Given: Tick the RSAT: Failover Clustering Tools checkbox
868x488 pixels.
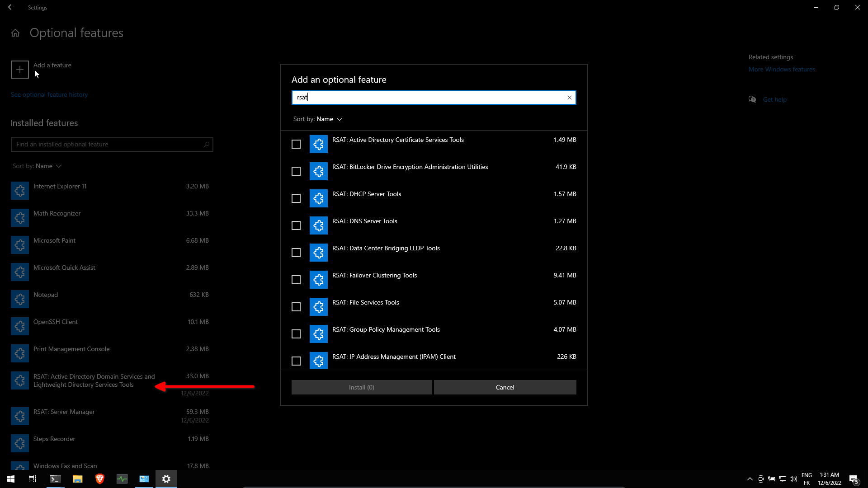Looking at the screenshot, I should coord(296,280).
